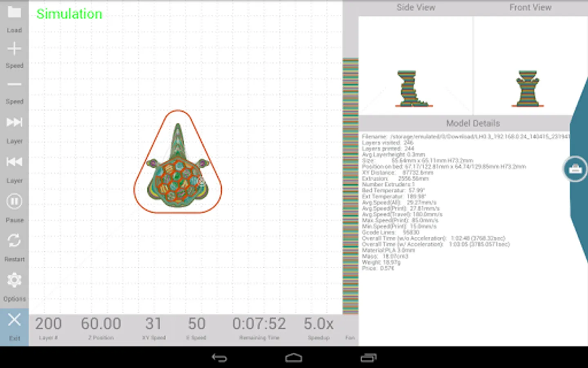Tap the Layer # value 200
Image resolution: width=588 pixels, height=368 pixels.
pyautogui.click(x=48, y=324)
